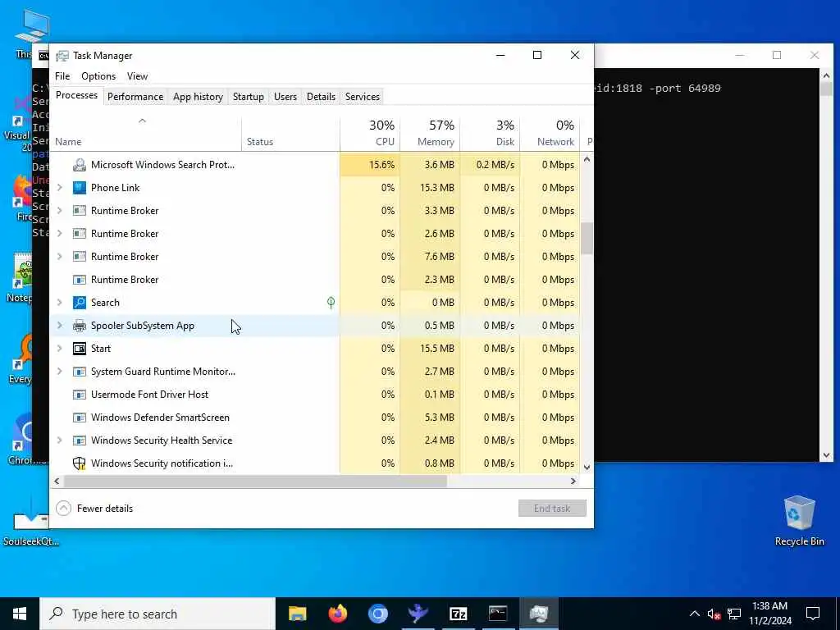Sort by the Status column header

[x=291, y=134]
